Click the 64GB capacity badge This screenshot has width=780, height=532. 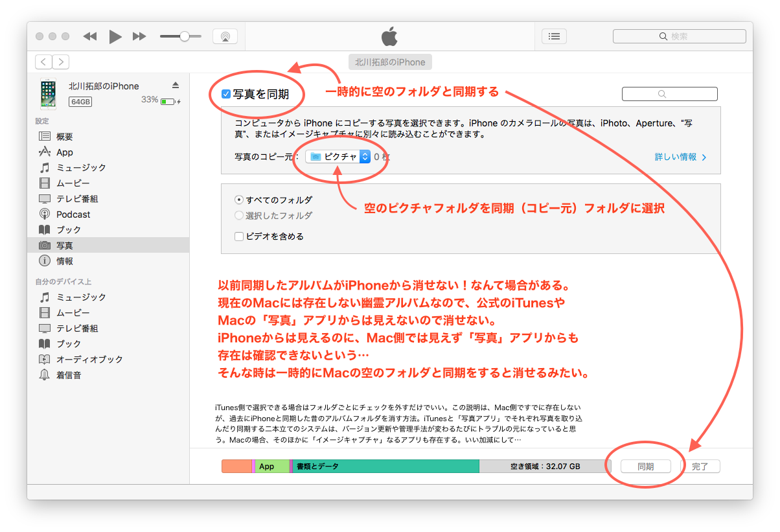point(81,102)
